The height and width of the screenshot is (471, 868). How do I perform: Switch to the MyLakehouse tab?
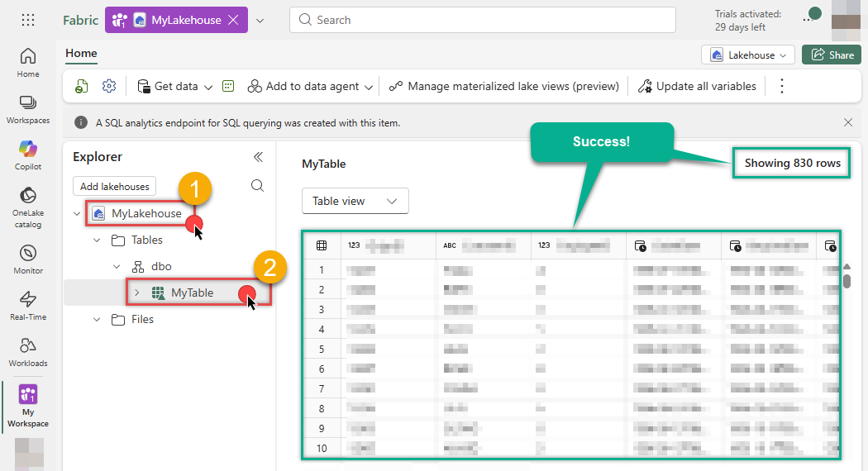[x=176, y=20]
